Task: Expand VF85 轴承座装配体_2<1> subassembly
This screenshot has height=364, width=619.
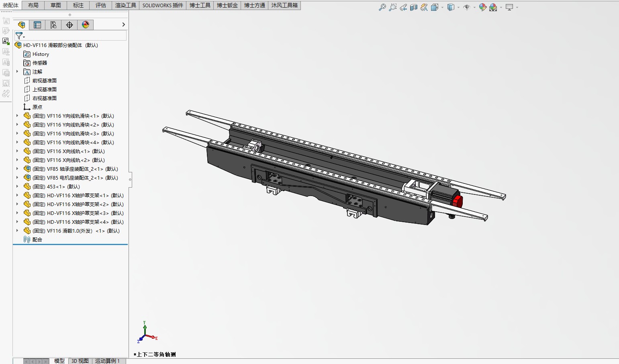Action: pos(17,169)
